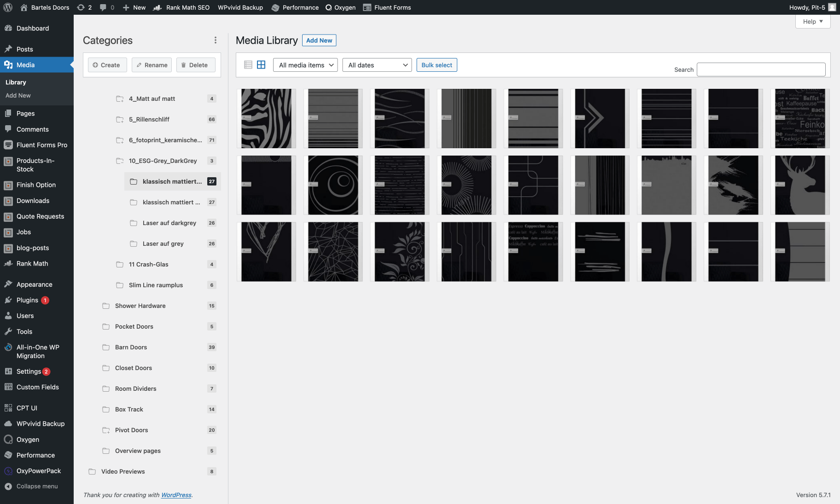This screenshot has width=840, height=504.
Task: Open All dates filter dropdown
Action: [x=377, y=65]
